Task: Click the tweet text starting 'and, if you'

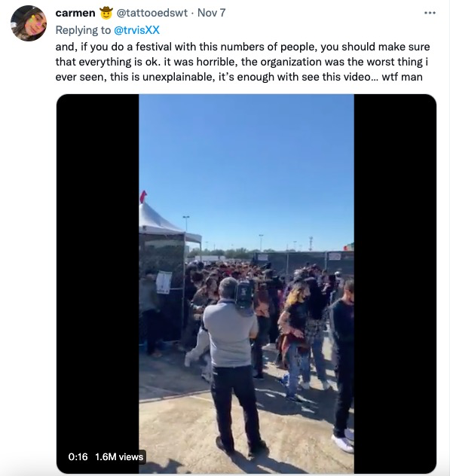Action: 243,62
